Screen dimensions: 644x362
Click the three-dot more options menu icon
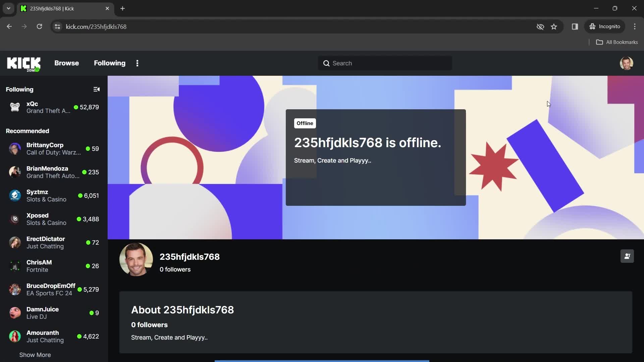tap(138, 63)
